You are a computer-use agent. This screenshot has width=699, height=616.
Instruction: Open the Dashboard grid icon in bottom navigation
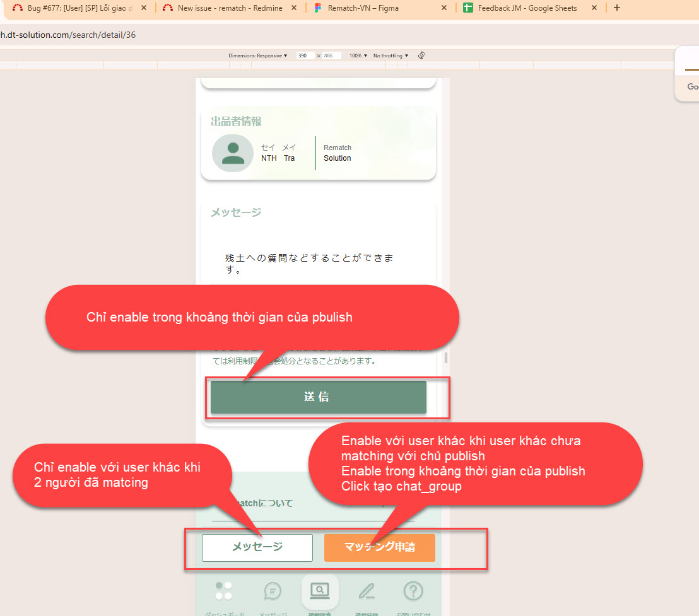[x=223, y=591]
